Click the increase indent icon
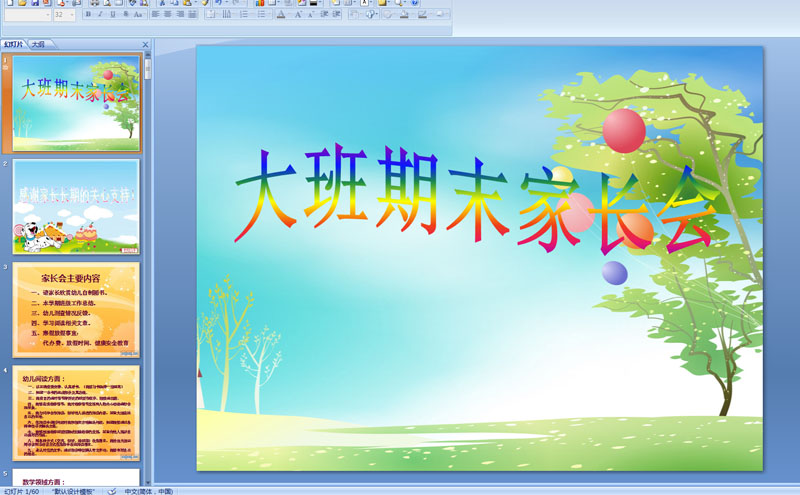800x495 pixels. tap(336, 14)
